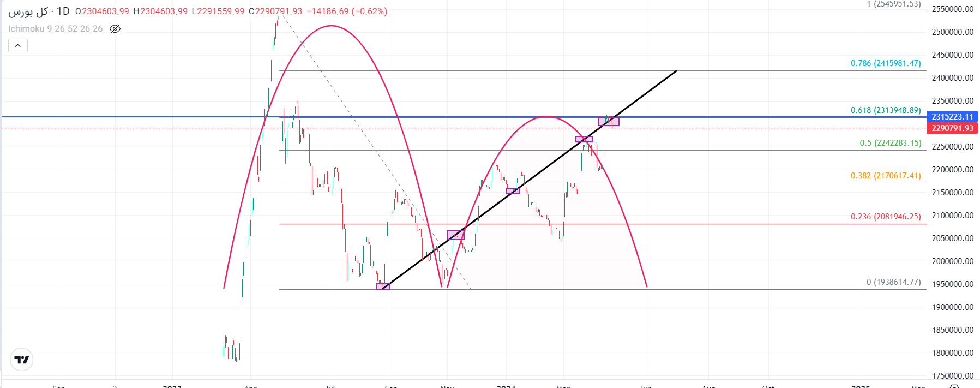Click the 1900000.00 price axis tick

[953, 307]
